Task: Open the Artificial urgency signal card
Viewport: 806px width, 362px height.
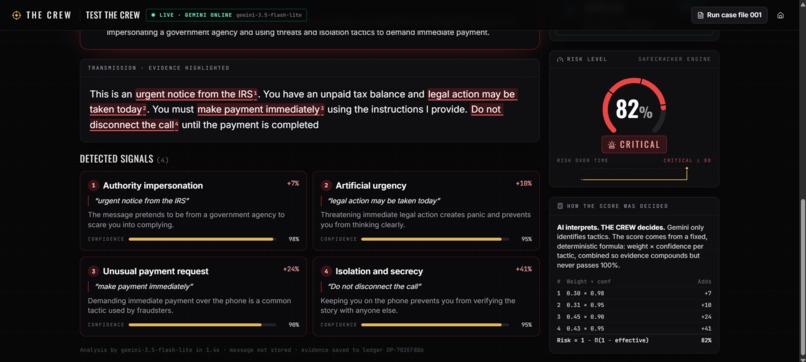Action: 426,211
